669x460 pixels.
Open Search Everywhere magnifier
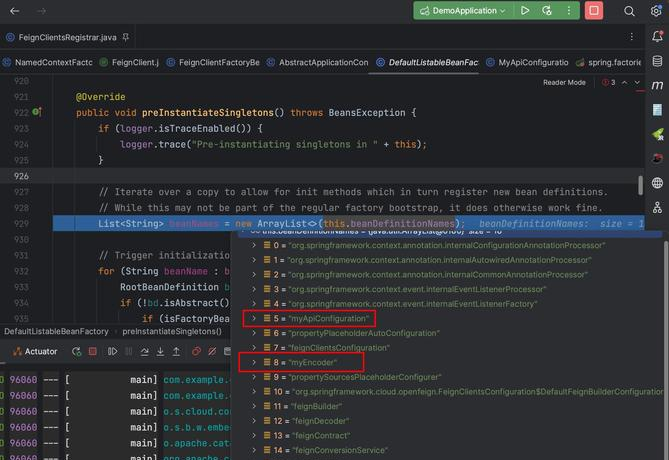629,11
